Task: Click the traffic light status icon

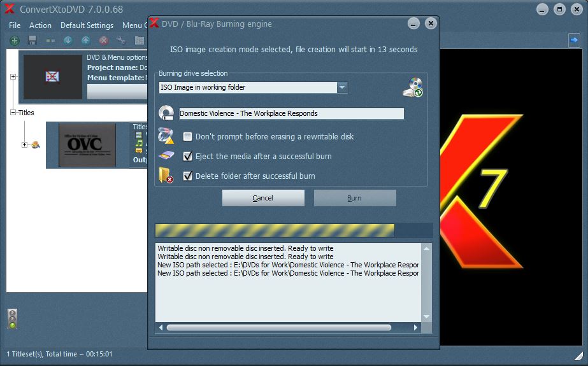Action: [12, 319]
